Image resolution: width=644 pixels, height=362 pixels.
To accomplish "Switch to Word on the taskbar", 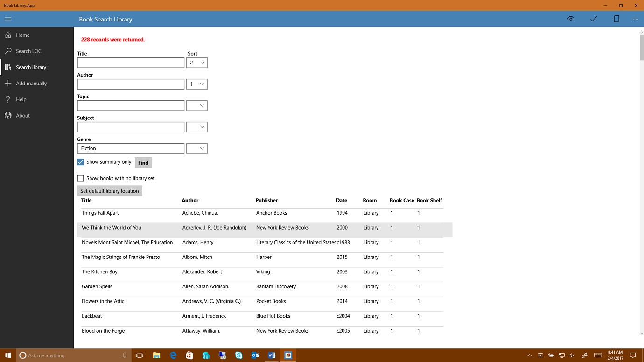I will [x=272, y=355].
